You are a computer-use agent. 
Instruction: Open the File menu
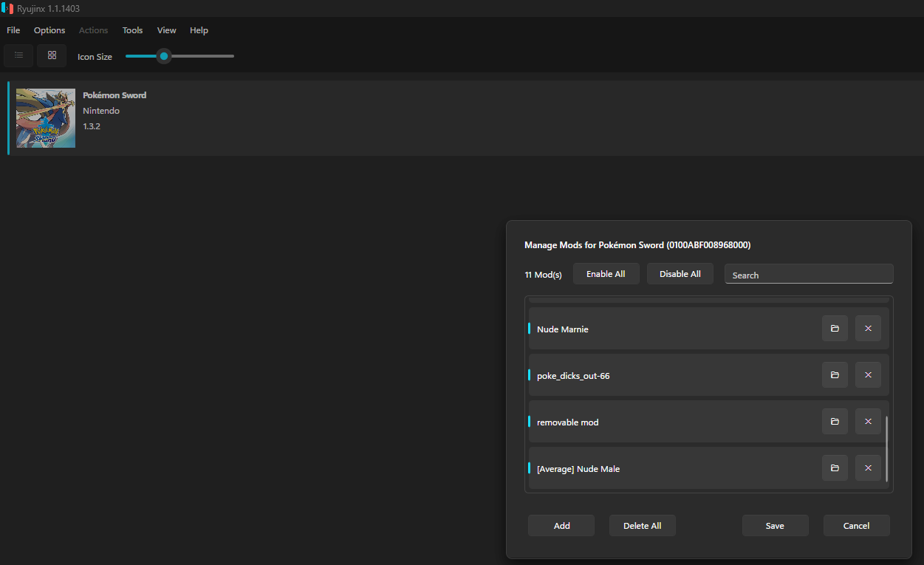pyautogui.click(x=13, y=30)
